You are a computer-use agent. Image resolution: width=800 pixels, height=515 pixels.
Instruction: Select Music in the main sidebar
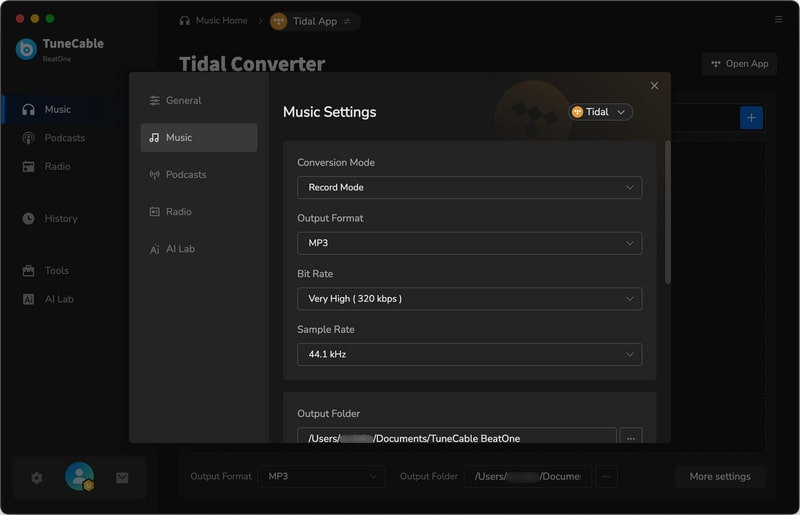click(x=64, y=109)
